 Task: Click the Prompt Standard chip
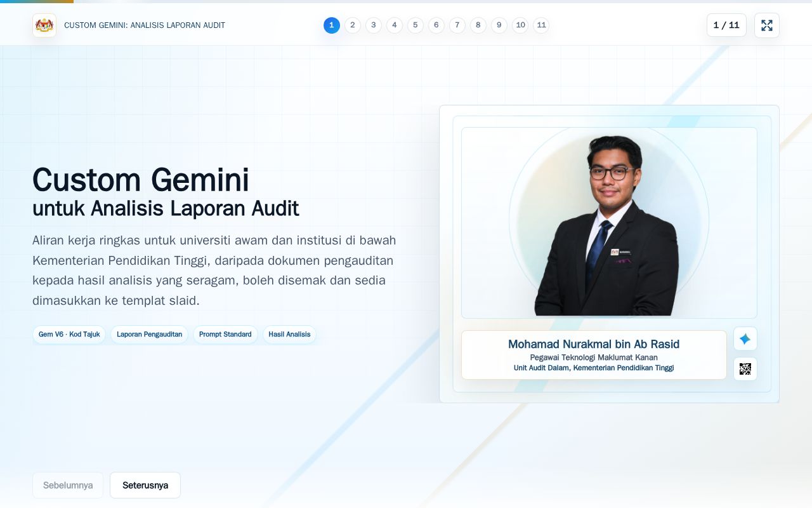pos(225,335)
